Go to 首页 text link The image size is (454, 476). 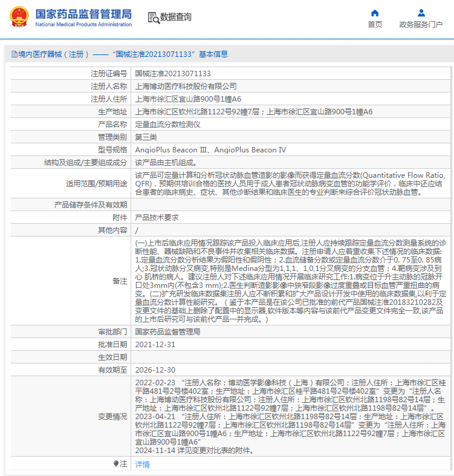[x=375, y=25]
